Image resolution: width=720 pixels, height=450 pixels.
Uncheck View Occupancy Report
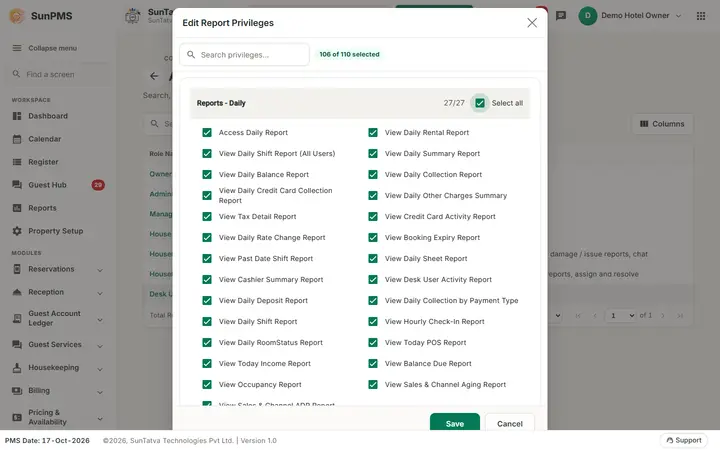click(x=207, y=384)
